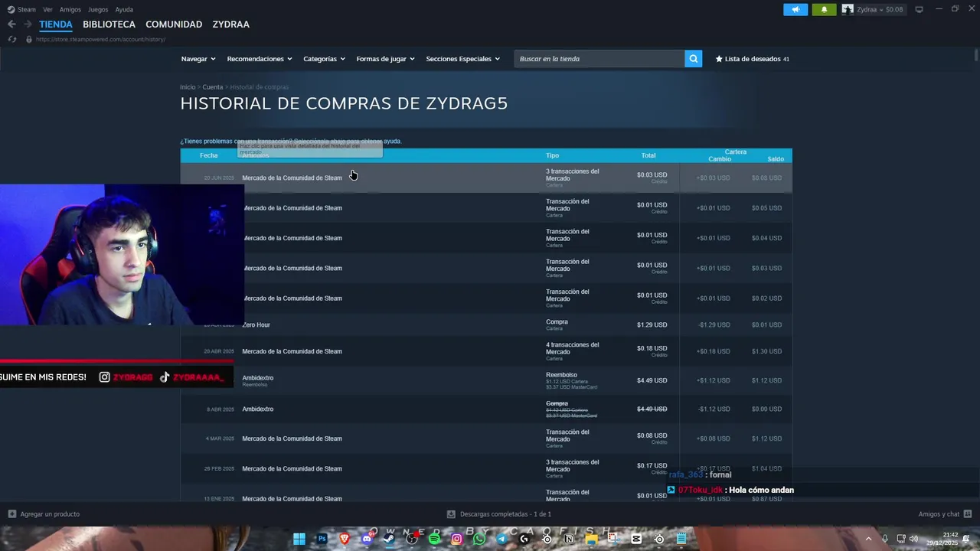Open Amigos y chat panel
This screenshot has height=551, width=980.
point(945,514)
